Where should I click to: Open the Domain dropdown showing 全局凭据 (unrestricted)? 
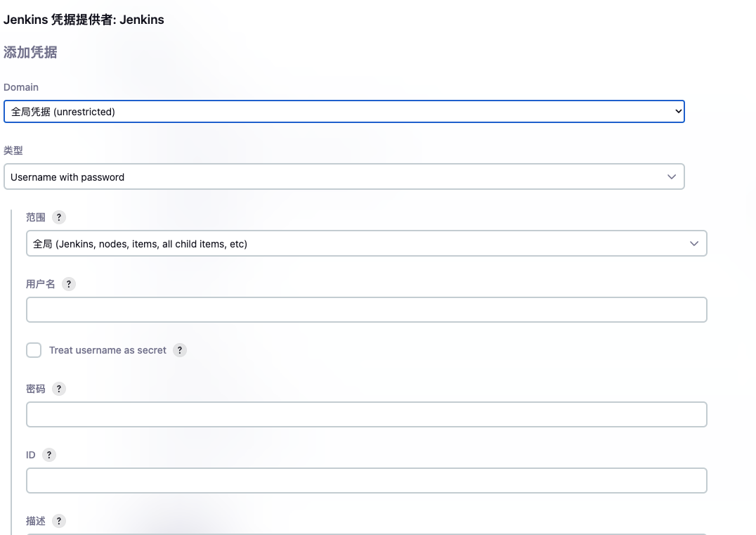344,112
